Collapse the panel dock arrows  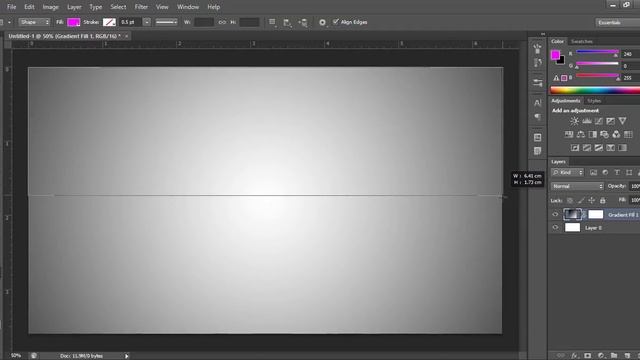(x=543, y=34)
